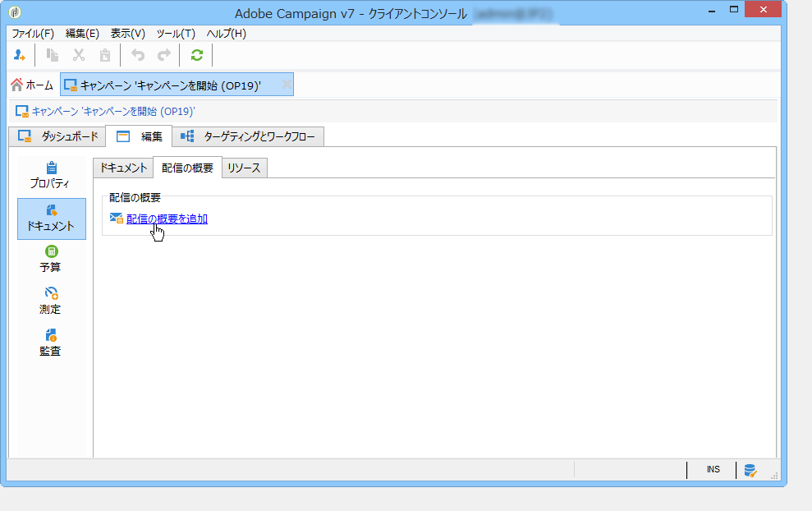Image resolution: width=812 pixels, height=511 pixels.
Task: Switch to the ドキュメント sub-tab
Action: [x=123, y=168]
